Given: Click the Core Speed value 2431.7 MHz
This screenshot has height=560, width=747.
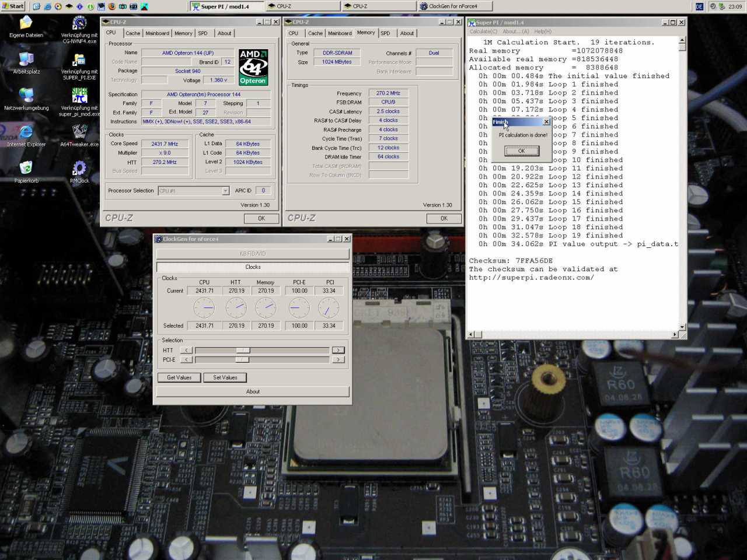Looking at the screenshot, I should (x=165, y=143).
